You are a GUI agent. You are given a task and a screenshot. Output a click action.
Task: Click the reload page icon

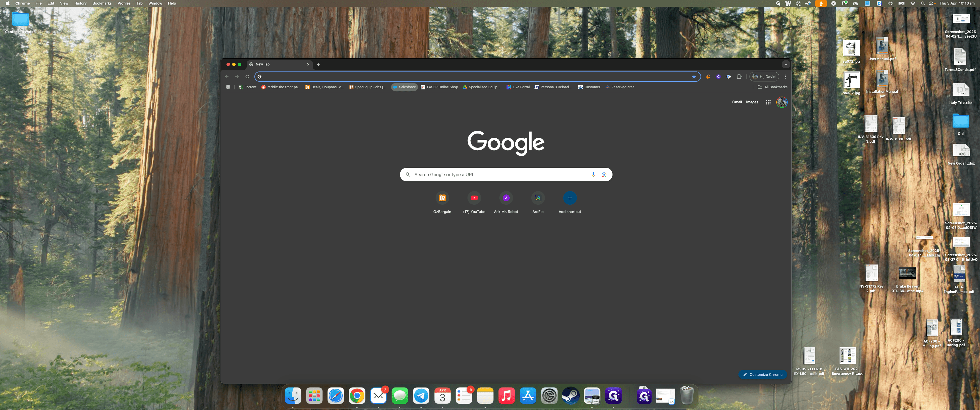[x=247, y=77]
